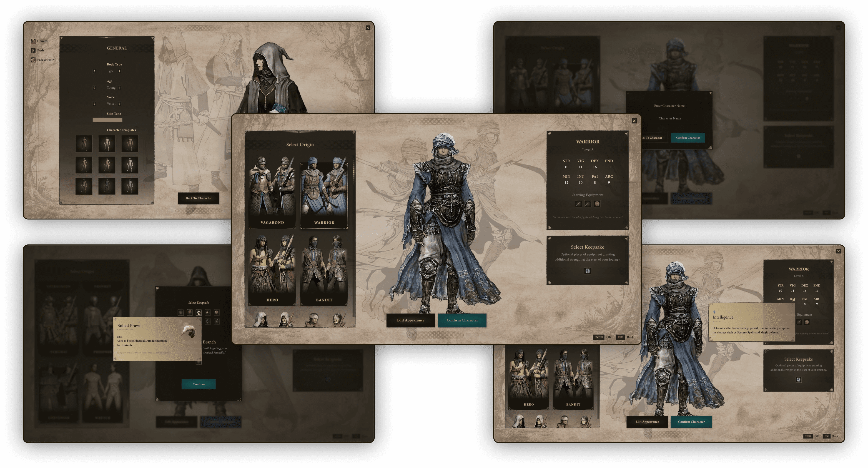
Task: Click the General hood icon in the sidebar
Action: (33, 41)
